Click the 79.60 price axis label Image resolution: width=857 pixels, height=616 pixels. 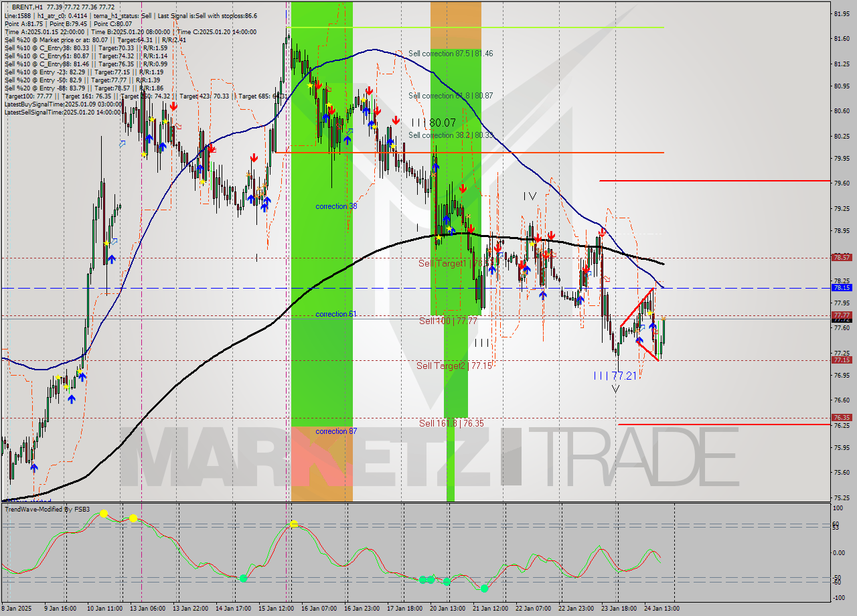point(842,183)
